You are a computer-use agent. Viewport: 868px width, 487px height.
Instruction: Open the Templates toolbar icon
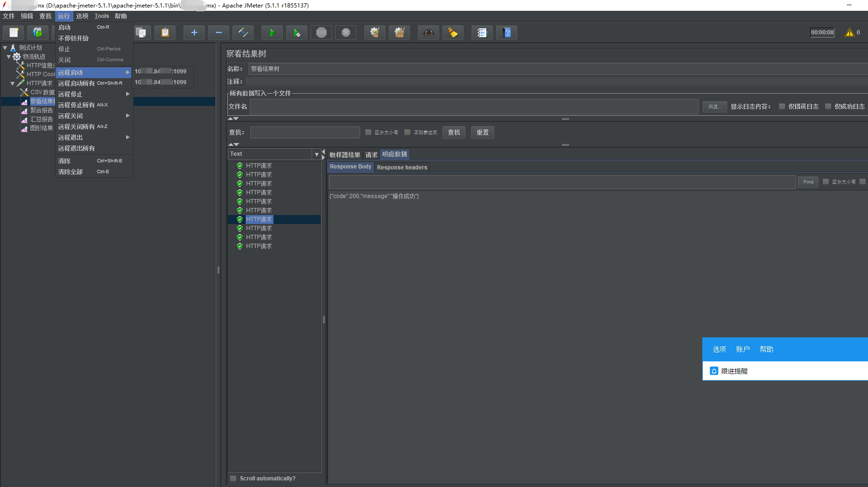click(x=38, y=32)
